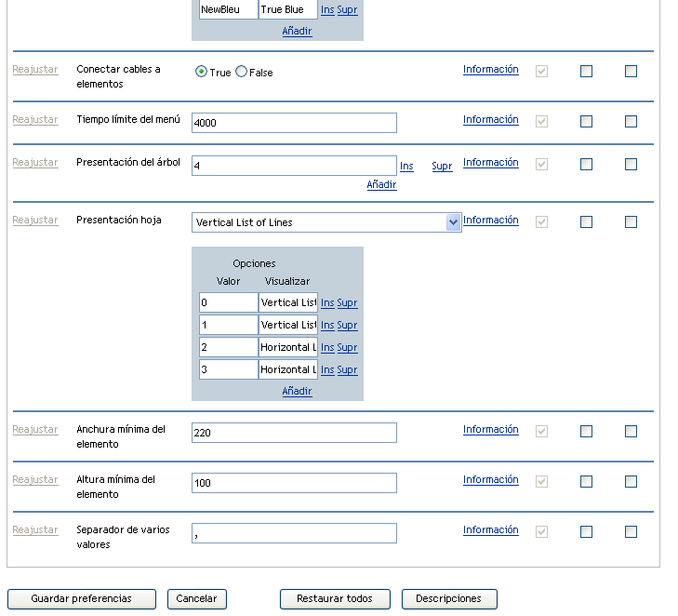Open Información for Conectar cables a elementos

(491, 69)
